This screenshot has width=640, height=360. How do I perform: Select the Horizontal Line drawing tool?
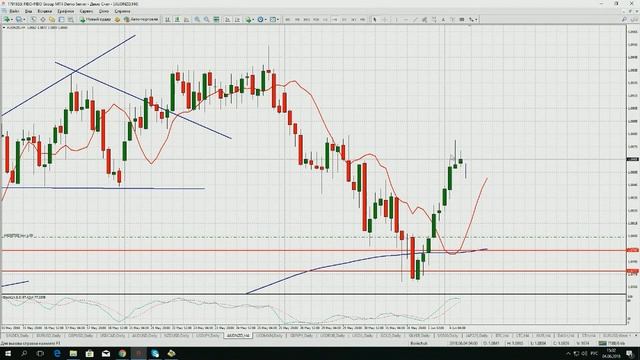[405, 19]
